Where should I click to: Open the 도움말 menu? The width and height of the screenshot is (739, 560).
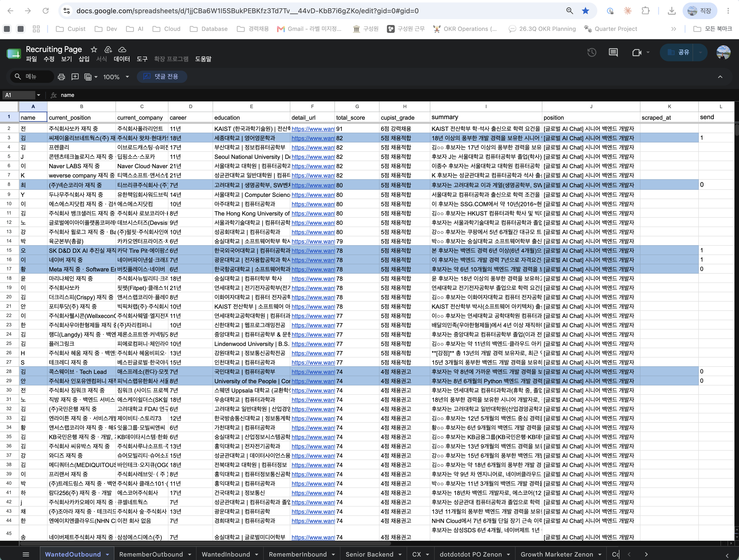[x=203, y=59]
